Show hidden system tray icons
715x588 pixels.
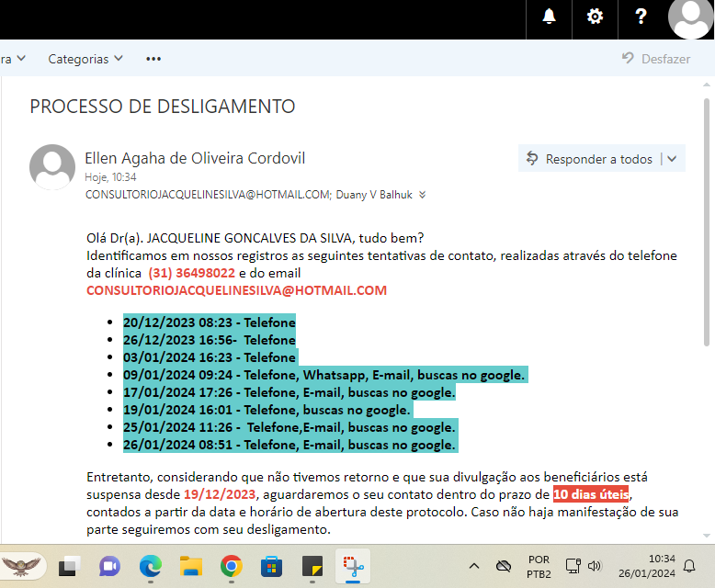pos(474,566)
